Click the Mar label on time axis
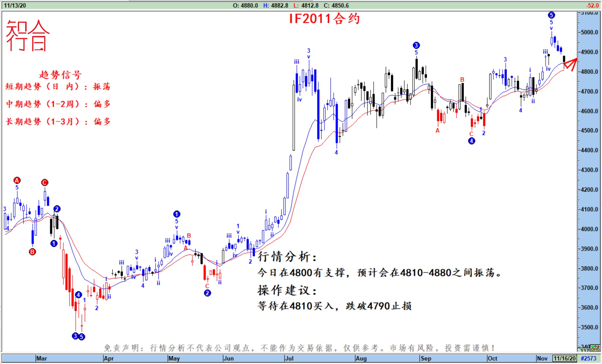The height and width of the screenshot is (364, 602). tap(42, 358)
